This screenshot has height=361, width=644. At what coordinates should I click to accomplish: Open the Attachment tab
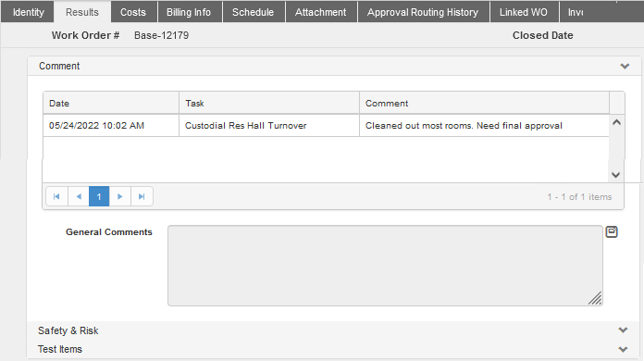point(321,12)
